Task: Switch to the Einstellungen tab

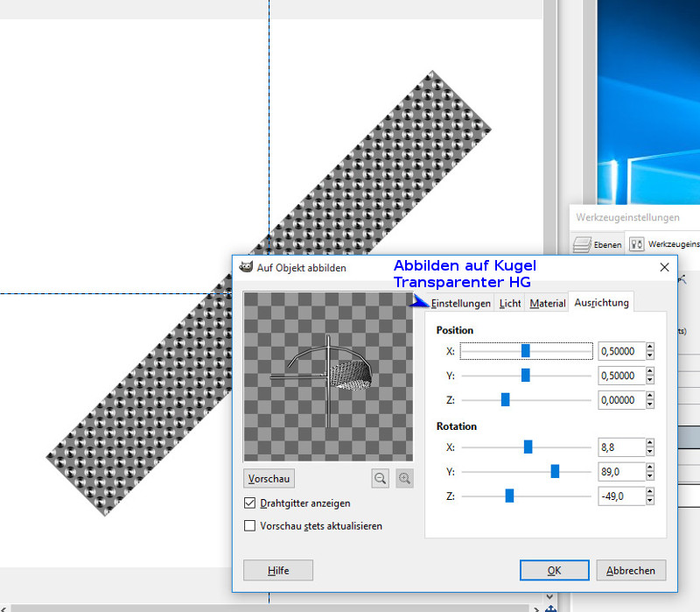Action: point(460,303)
